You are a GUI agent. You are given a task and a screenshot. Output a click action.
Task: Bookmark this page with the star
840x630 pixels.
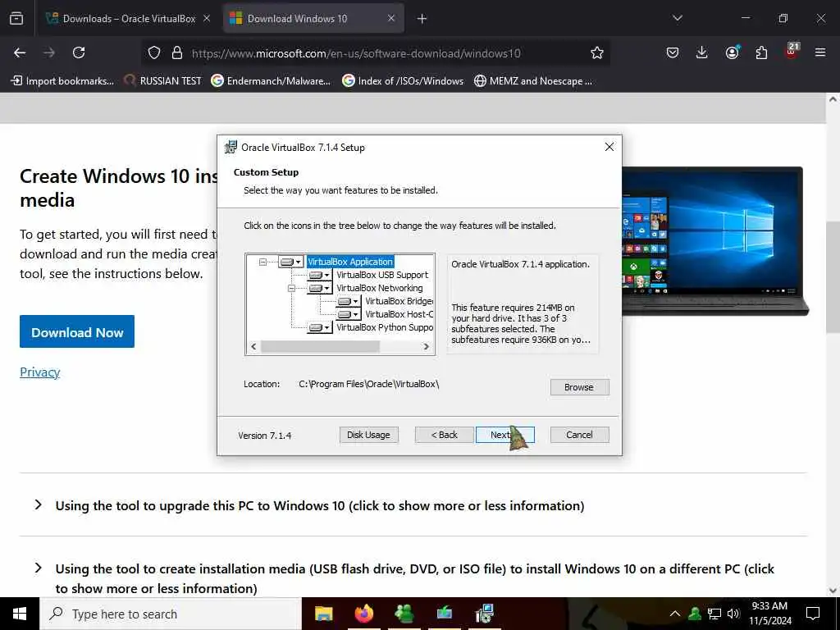point(597,52)
